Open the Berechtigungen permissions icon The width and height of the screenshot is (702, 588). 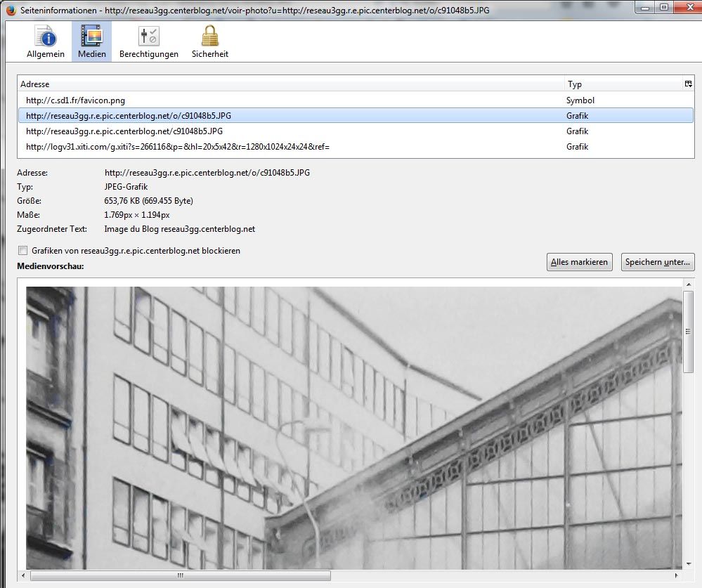(148, 37)
